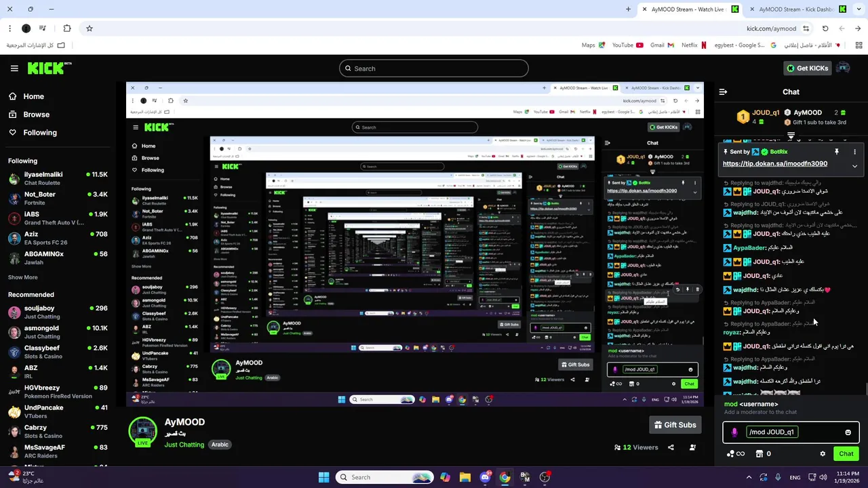868x488 pixels.
Task: Show hidden system tray icons
Action: [749, 477]
